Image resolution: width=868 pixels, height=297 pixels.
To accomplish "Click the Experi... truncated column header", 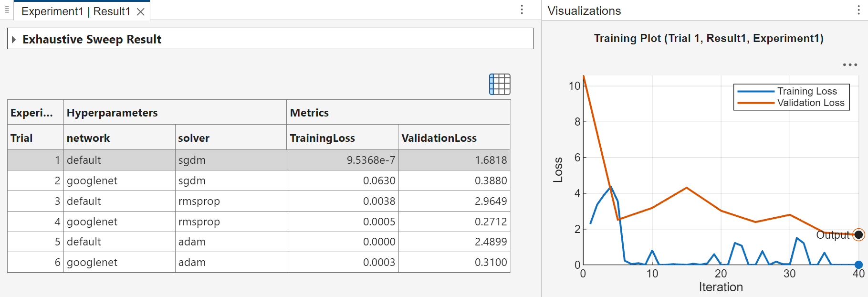I will pyautogui.click(x=36, y=113).
